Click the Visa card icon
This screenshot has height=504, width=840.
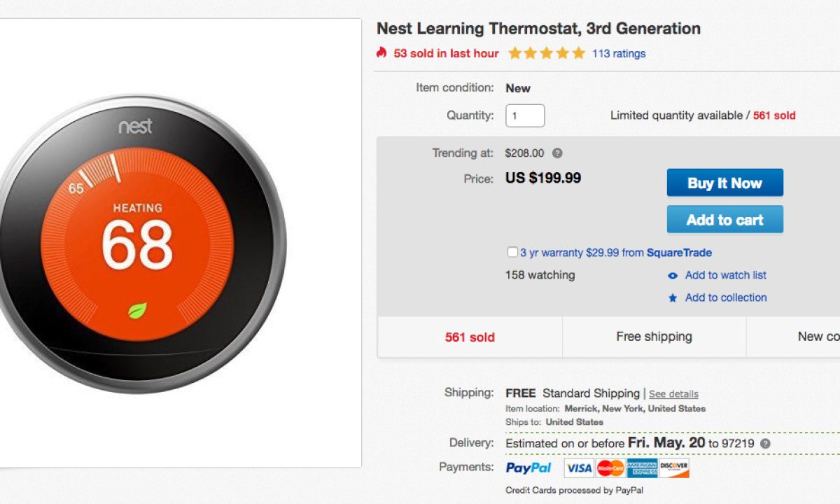coord(579,468)
